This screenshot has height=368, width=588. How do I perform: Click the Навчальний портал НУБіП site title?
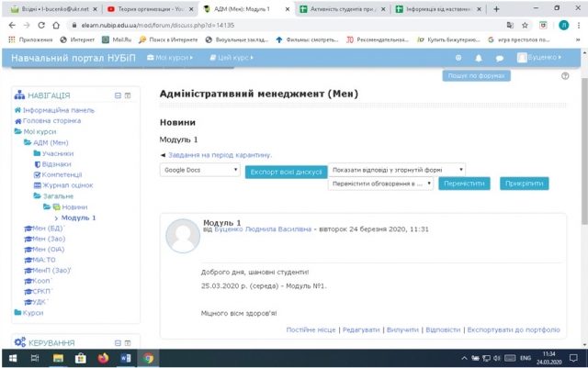coord(73,58)
